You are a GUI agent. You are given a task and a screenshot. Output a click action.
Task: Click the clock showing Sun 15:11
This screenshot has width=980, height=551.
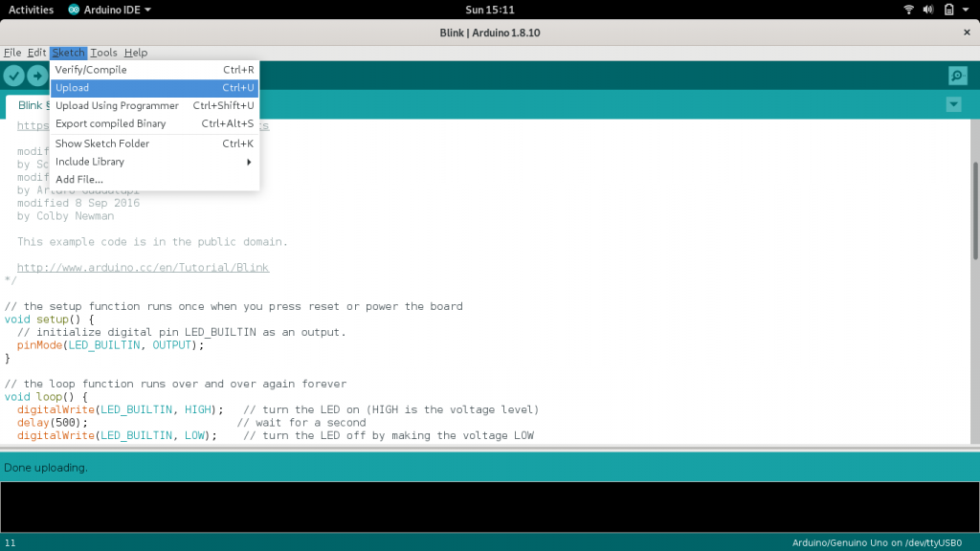(x=489, y=10)
